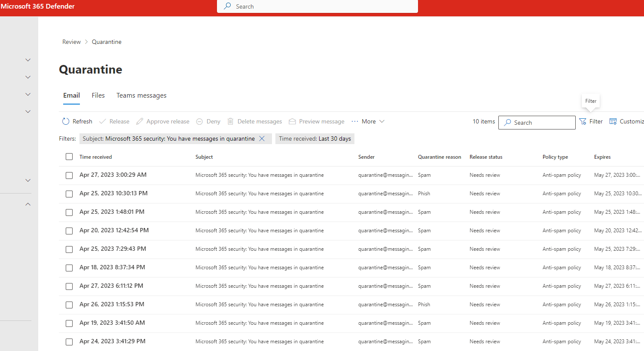Click sender in Apr 27 3:00:29 AM row
Image resolution: width=644 pixels, height=351 pixels.
[x=385, y=175]
